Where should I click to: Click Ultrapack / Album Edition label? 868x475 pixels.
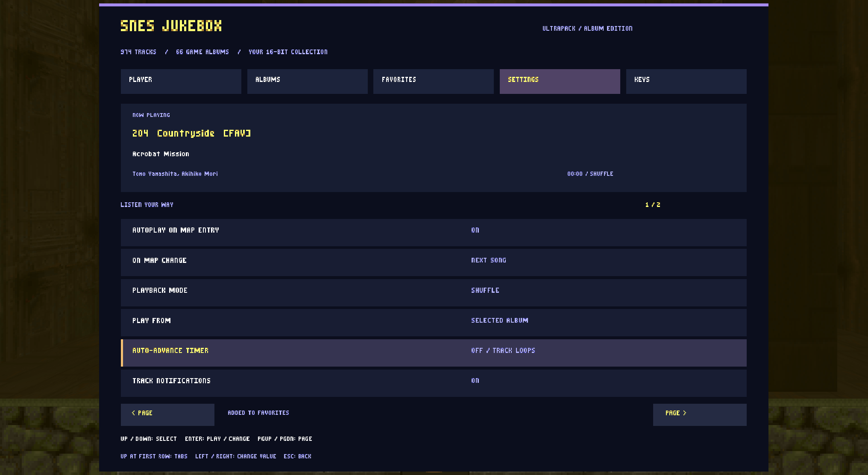point(587,29)
